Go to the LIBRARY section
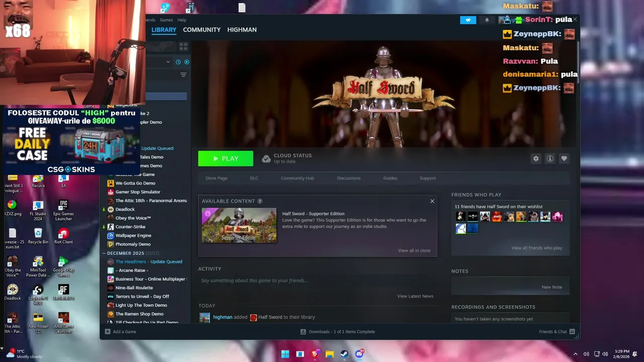The image size is (644, 362). point(164,30)
